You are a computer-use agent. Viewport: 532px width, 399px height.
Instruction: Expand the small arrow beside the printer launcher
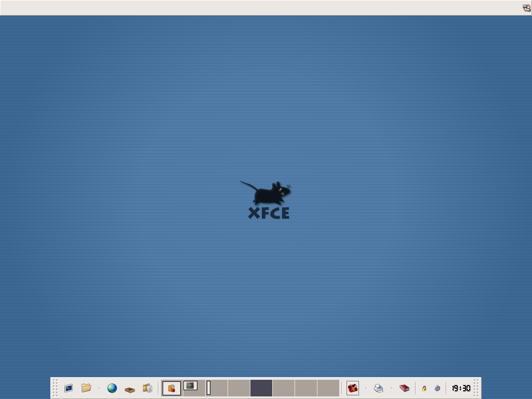(391, 388)
